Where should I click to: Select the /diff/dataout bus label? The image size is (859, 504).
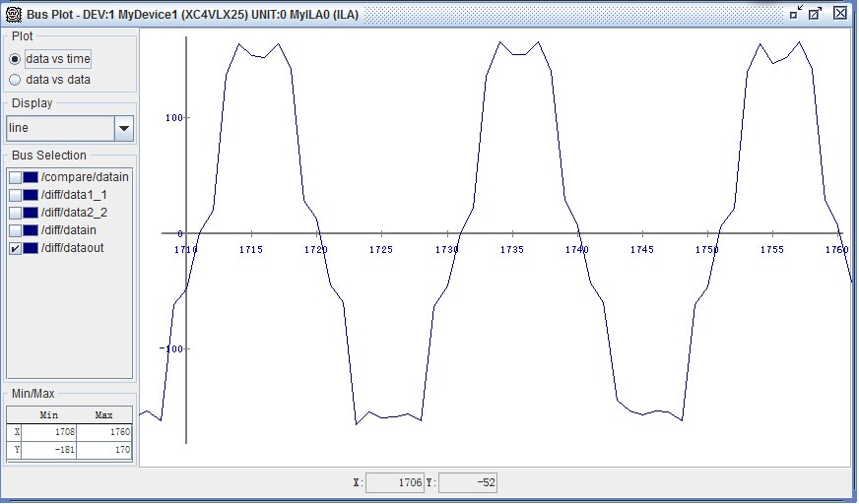point(72,248)
